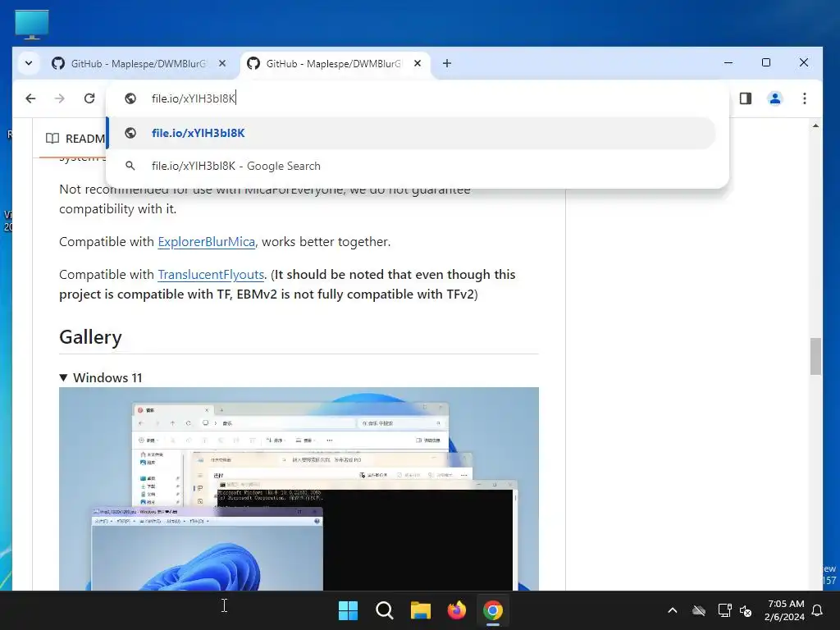Click the address bar containing file.io/xYIH3bI8K
The width and height of the screenshot is (840, 630).
tap(418, 98)
